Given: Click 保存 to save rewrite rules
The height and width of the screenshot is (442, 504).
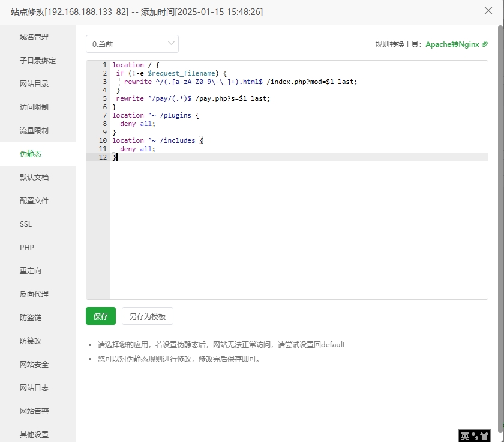Looking at the screenshot, I should pyautogui.click(x=100, y=316).
